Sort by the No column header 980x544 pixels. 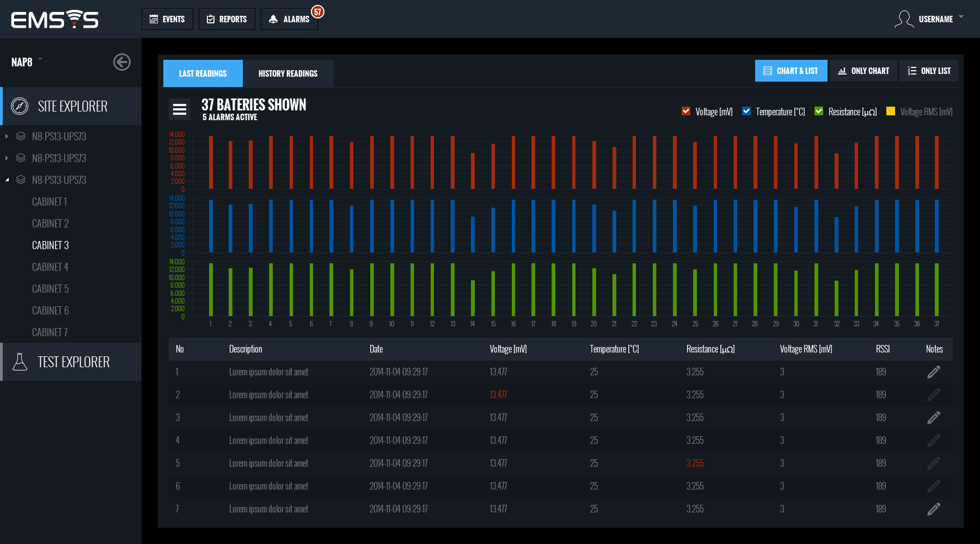pos(180,349)
